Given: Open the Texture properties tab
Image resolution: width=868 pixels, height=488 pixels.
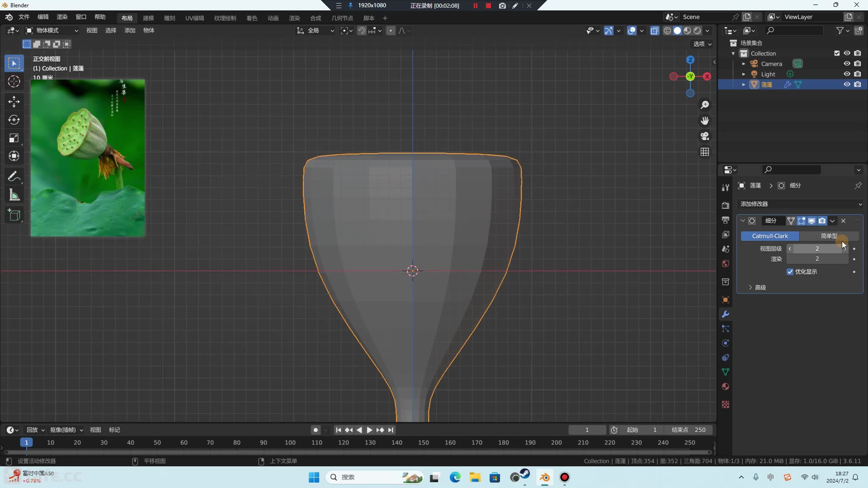Looking at the screenshot, I should pyautogui.click(x=726, y=405).
